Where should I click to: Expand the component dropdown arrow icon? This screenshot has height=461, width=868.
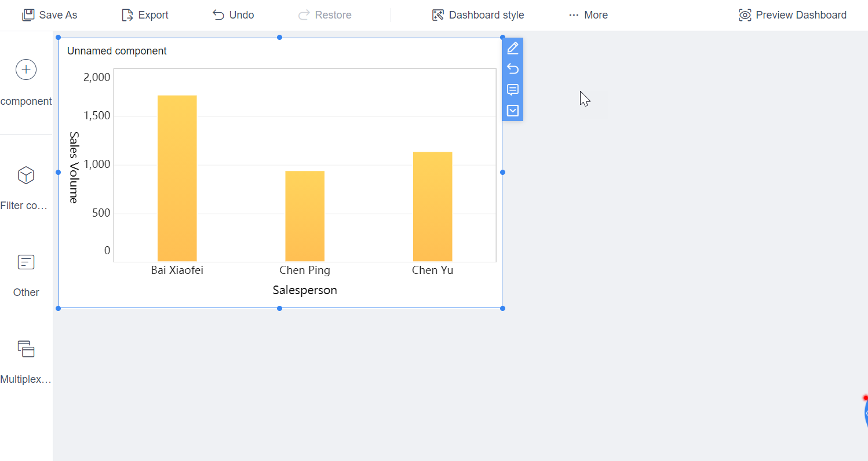pos(513,111)
